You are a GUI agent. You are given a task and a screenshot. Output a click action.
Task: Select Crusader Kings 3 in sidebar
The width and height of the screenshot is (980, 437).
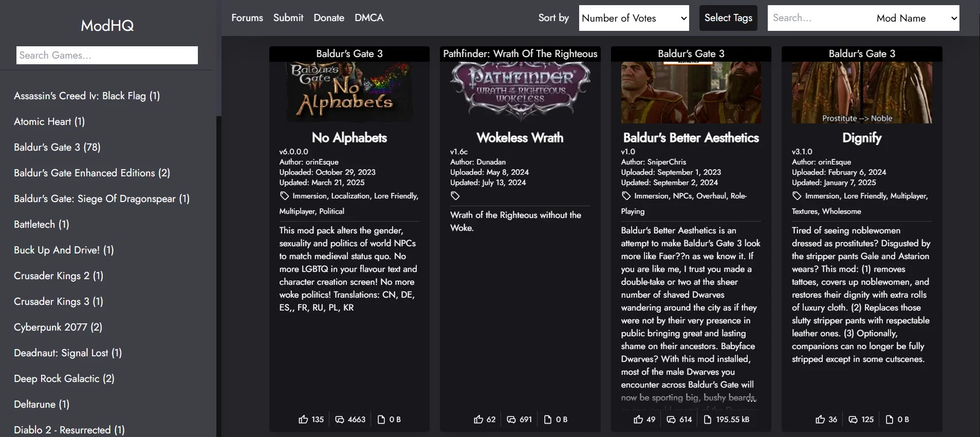tap(59, 301)
